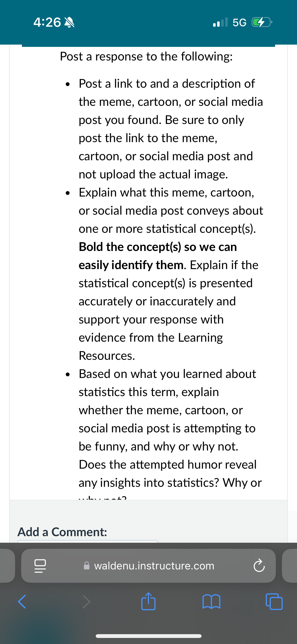The height and width of the screenshot is (644, 297).
Task: Tap the Add a Comment text box
Action: point(87,541)
